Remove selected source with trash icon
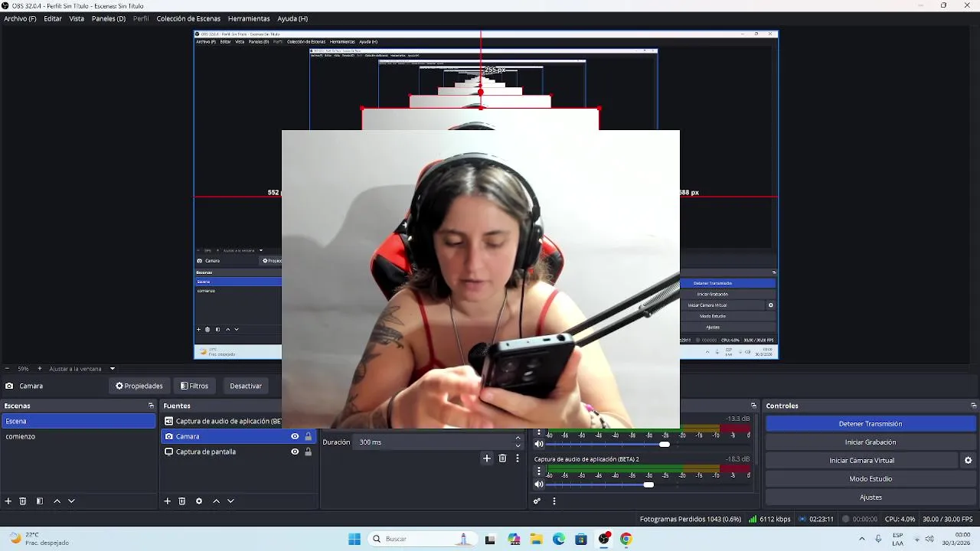980x551 pixels. [182, 501]
